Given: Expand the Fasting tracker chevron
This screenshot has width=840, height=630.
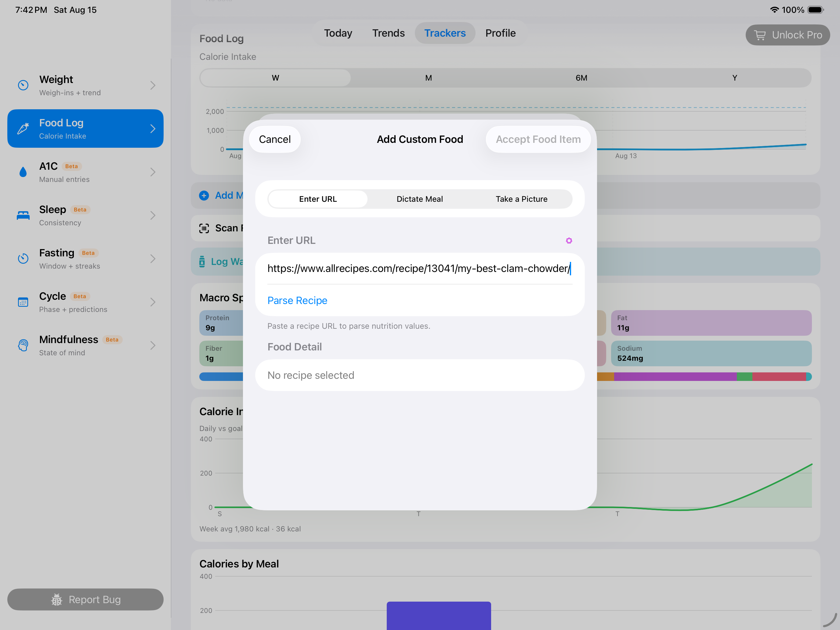Looking at the screenshot, I should pos(153,259).
